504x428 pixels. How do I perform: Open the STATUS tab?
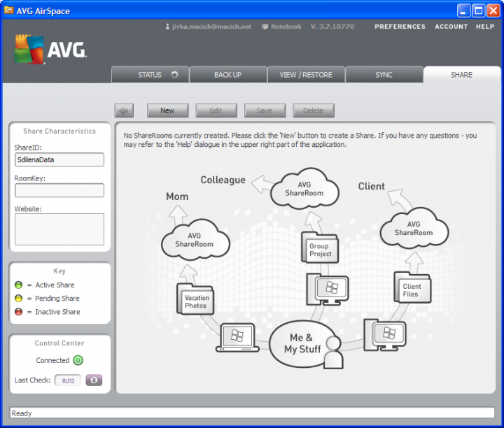(150, 75)
